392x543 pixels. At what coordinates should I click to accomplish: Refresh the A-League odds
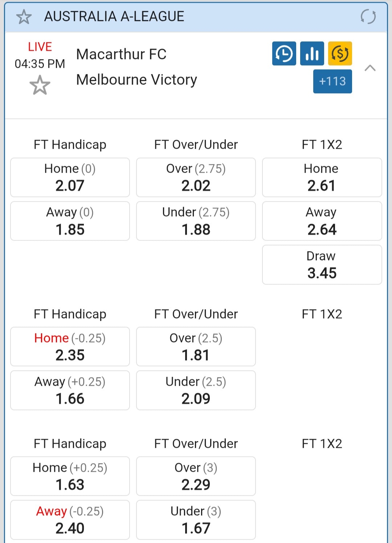368,17
